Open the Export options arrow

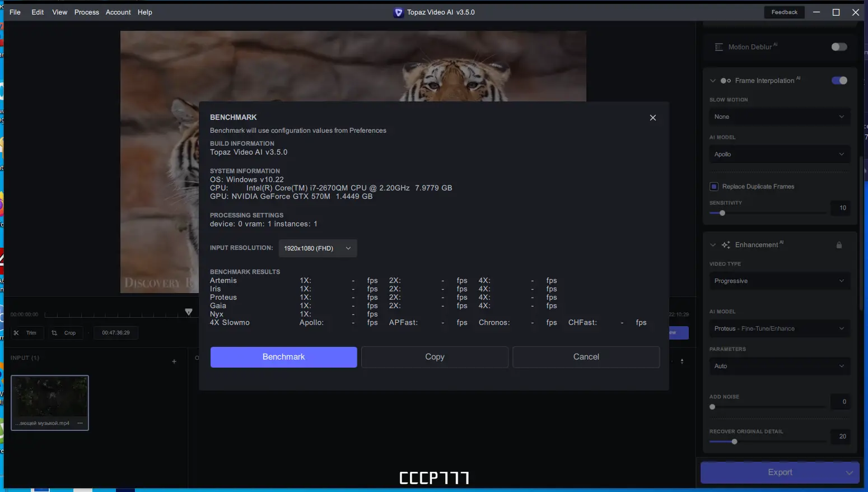849,472
